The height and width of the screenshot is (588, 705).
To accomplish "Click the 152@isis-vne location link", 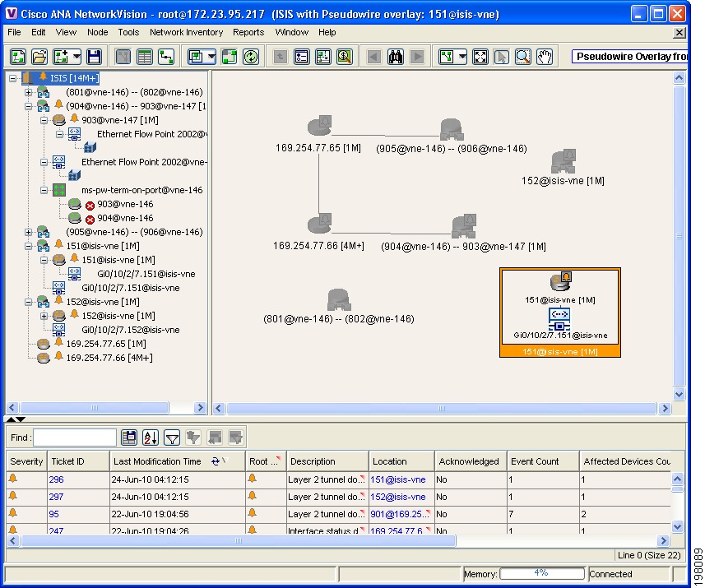I will pos(398,497).
